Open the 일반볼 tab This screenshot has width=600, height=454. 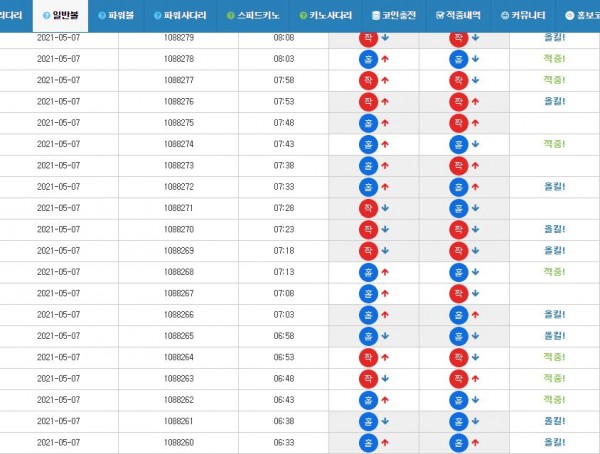(60, 16)
